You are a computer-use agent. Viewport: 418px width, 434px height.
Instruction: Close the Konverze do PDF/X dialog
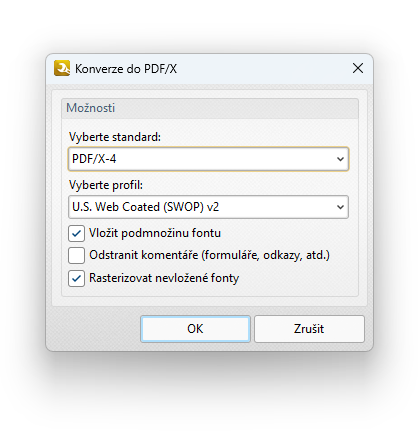tap(358, 68)
